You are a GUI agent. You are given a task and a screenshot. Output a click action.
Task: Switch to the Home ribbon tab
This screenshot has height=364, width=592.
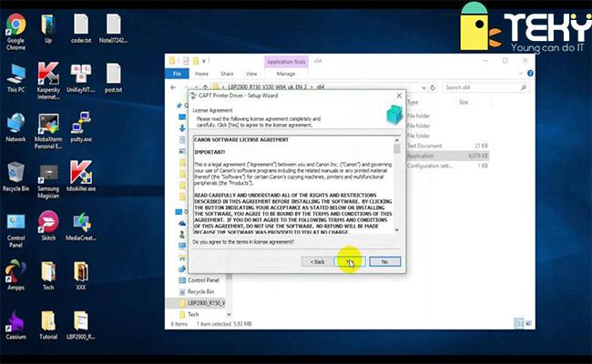[201, 74]
